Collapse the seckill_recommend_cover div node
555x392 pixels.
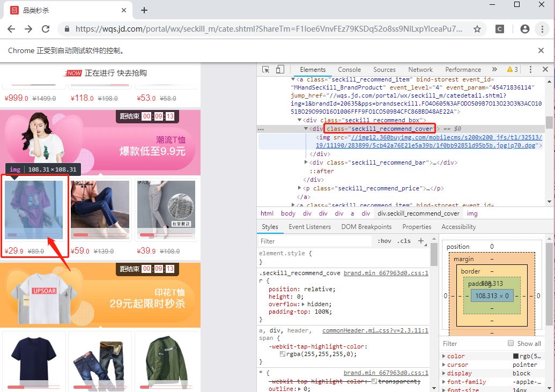coord(306,129)
